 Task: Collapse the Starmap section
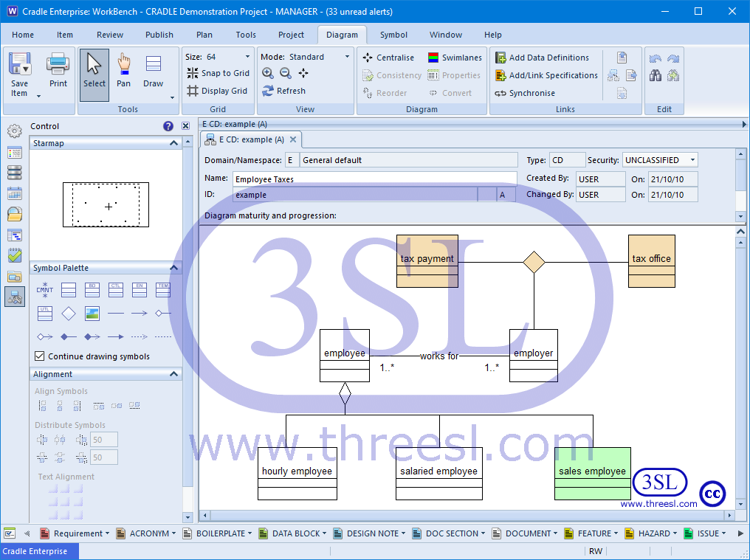173,143
